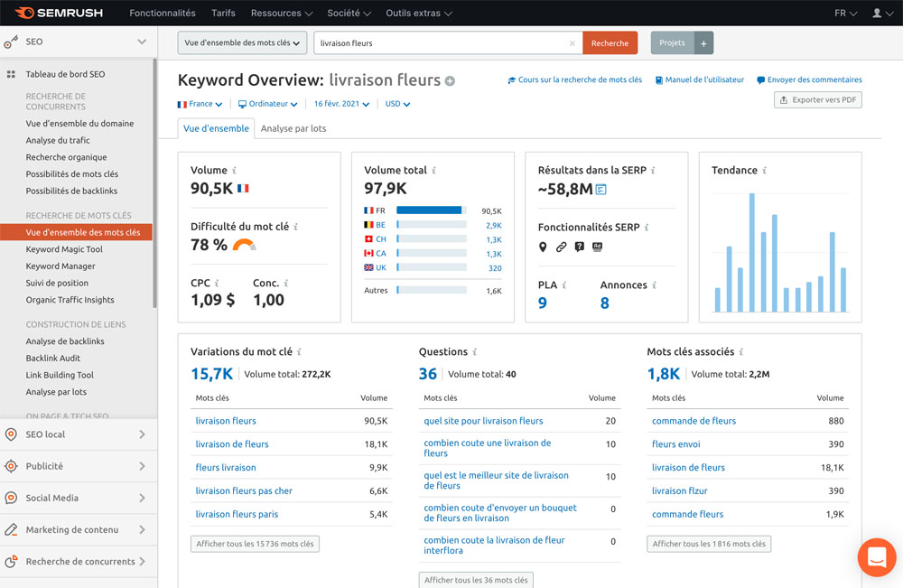Click the Résultats dans la SERP info icon
Viewport: 903px width, 588px height.
(x=653, y=171)
